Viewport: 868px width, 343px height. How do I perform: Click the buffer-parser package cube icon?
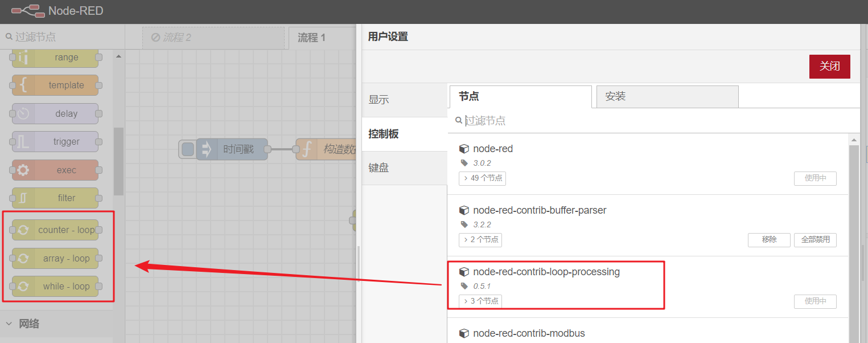[464, 210]
